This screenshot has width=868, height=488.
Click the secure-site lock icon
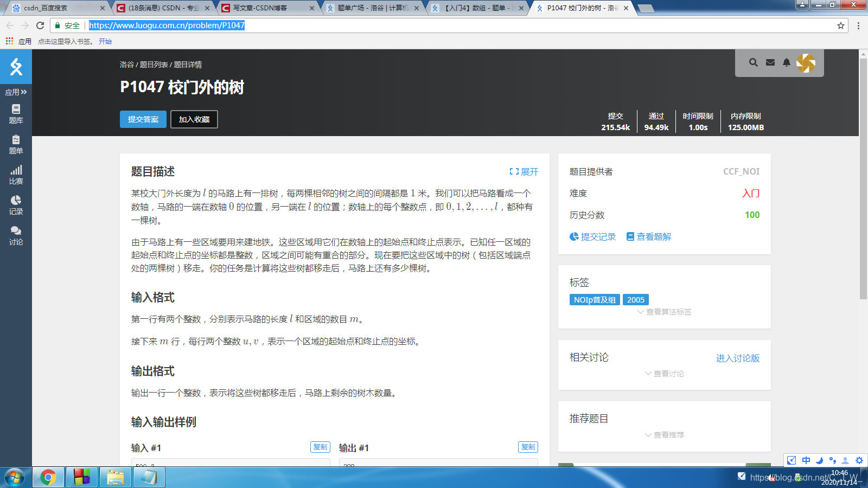[x=58, y=25]
